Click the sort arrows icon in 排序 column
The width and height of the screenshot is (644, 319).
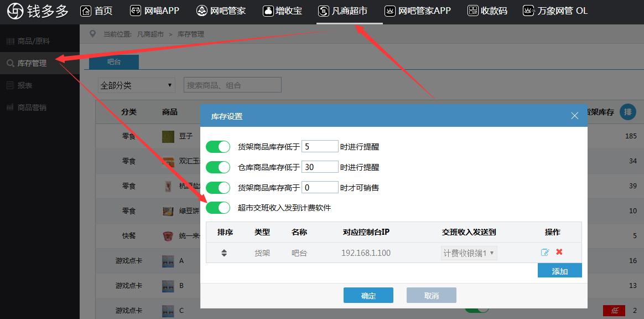224,253
